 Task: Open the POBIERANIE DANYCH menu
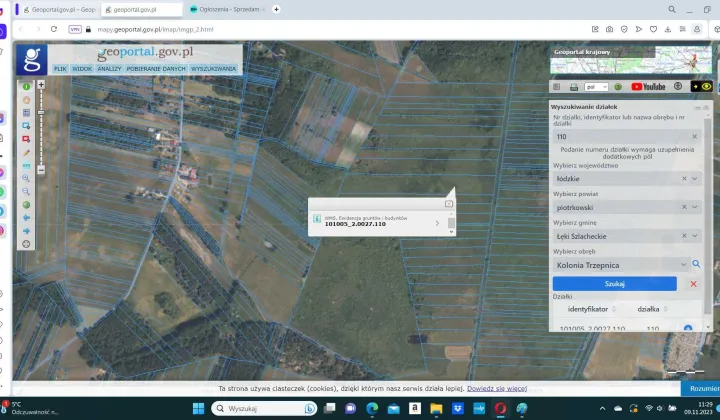(x=156, y=68)
